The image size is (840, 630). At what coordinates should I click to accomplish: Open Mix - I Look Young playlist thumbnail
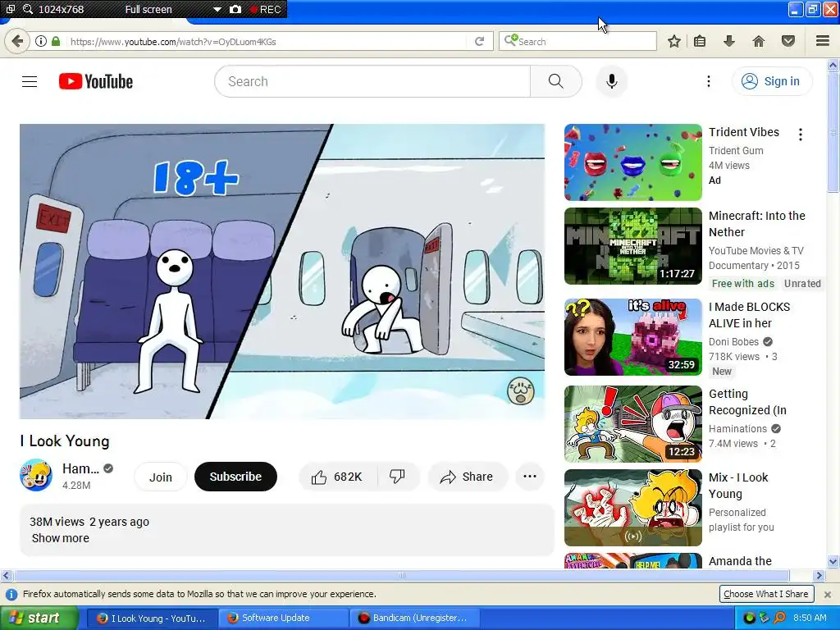pos(632,507)
